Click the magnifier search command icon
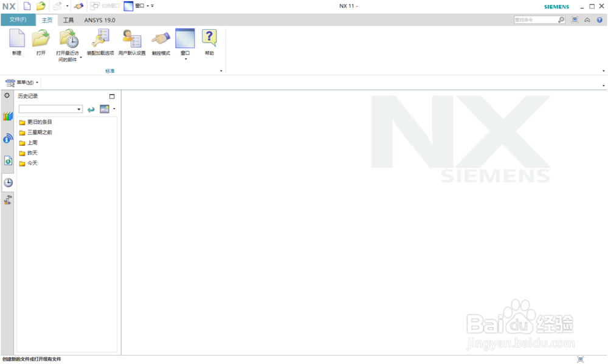This screenshot has width=608, height=364. pos(561,20)
